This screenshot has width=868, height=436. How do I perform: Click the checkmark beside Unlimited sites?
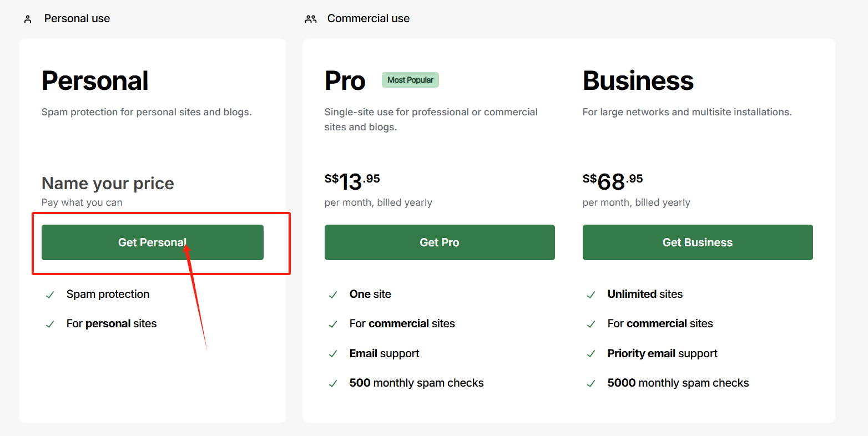[x=591, y=295]
